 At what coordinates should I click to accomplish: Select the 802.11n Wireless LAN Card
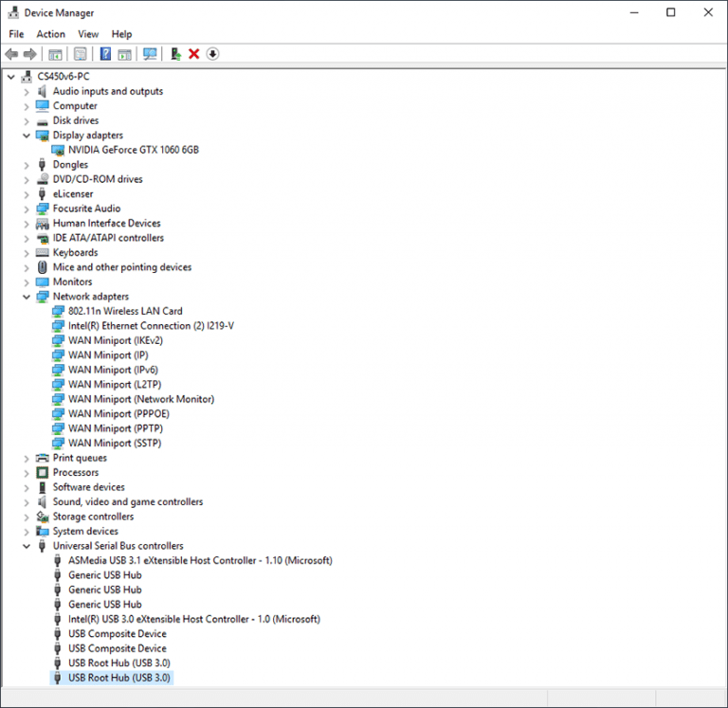coord(125,311)
